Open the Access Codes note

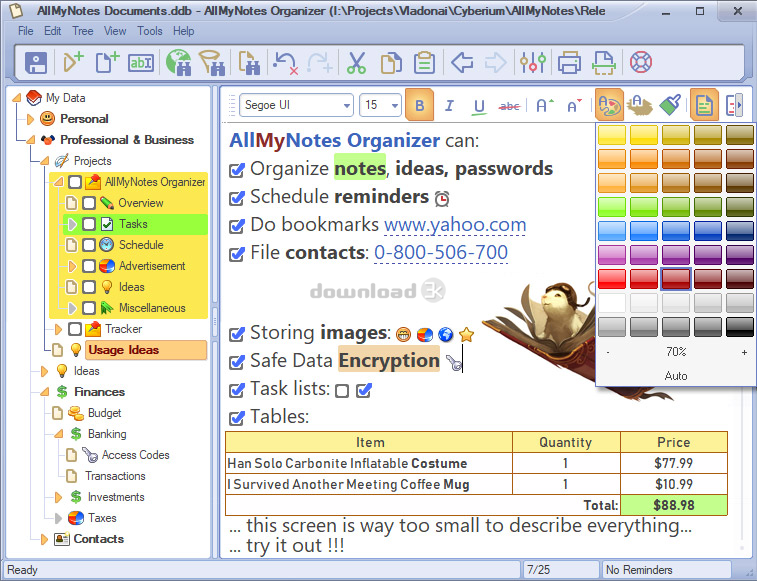pyautogui.click(x=135, y=455)
